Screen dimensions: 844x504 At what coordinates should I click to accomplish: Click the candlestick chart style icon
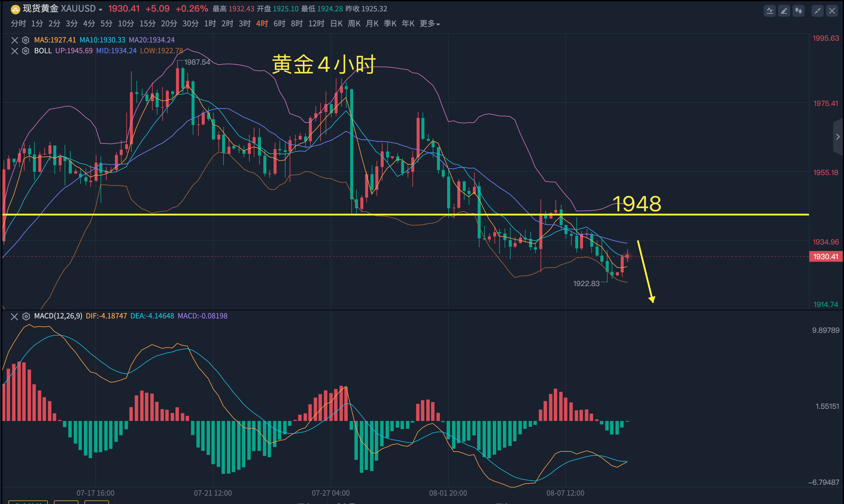799,11
